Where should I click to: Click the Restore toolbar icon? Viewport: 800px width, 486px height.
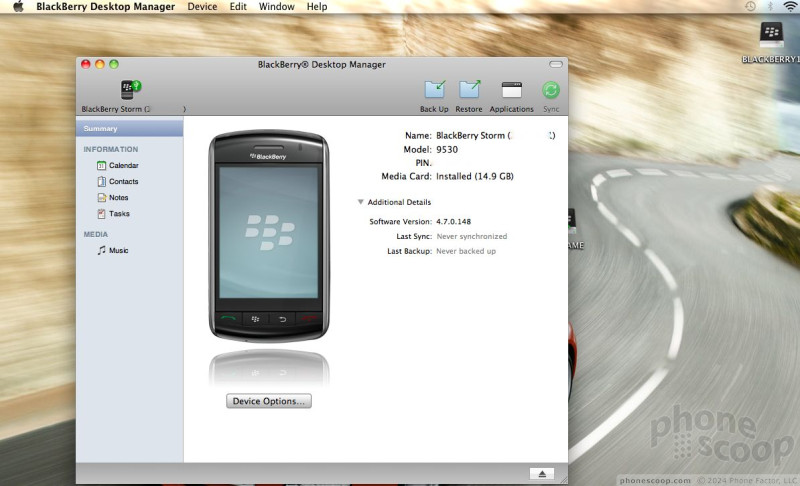click(x=469, y=90)
